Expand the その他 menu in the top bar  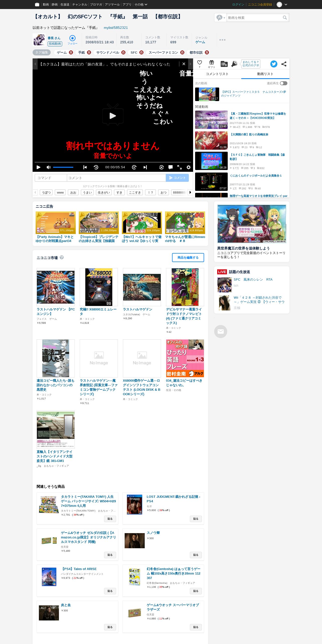point(141,5)
